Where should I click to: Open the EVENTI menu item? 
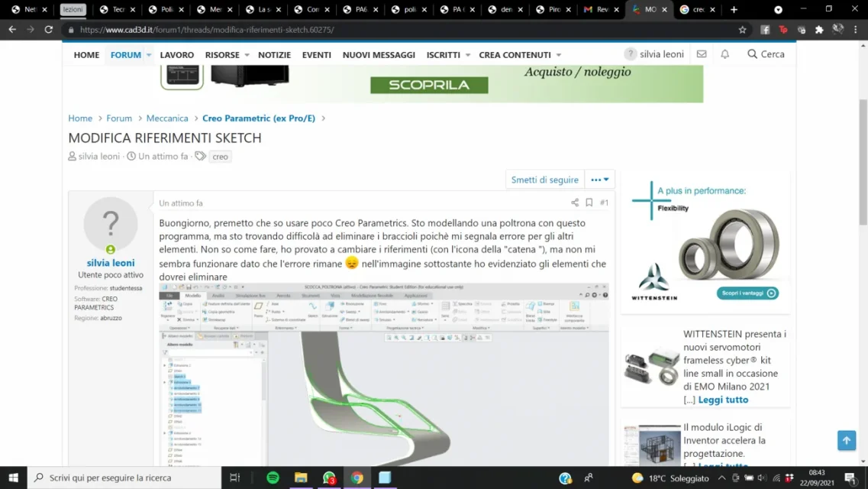317,55
